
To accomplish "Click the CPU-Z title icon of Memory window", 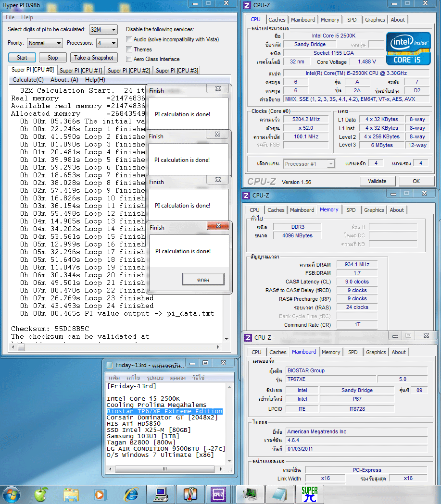I will (246, 196).
